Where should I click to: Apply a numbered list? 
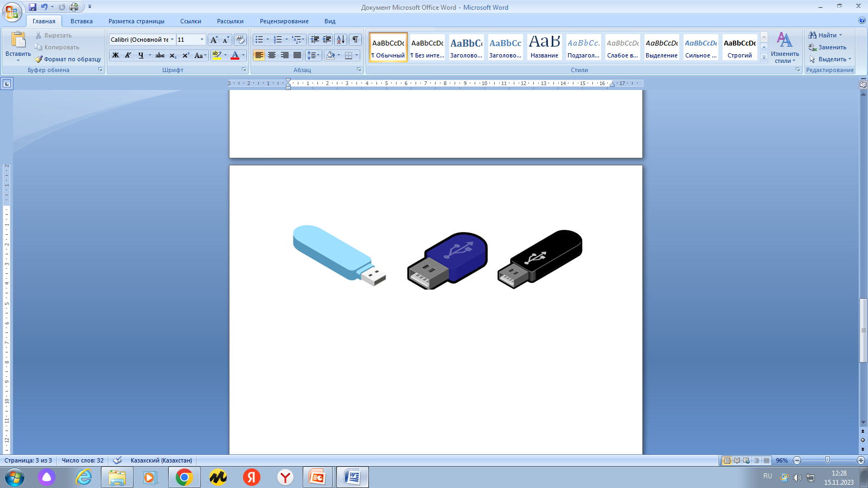(278, 40)
